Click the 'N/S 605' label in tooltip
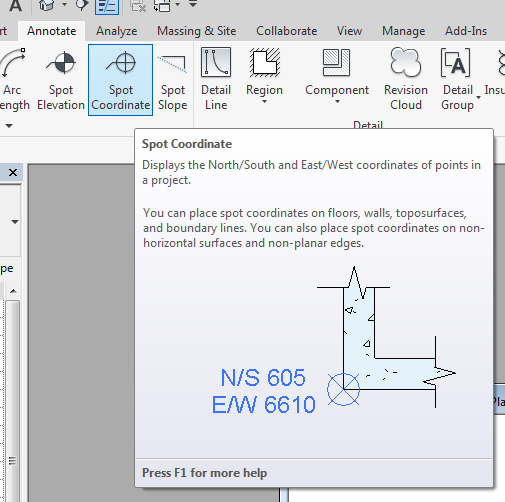 pos(263,378)
